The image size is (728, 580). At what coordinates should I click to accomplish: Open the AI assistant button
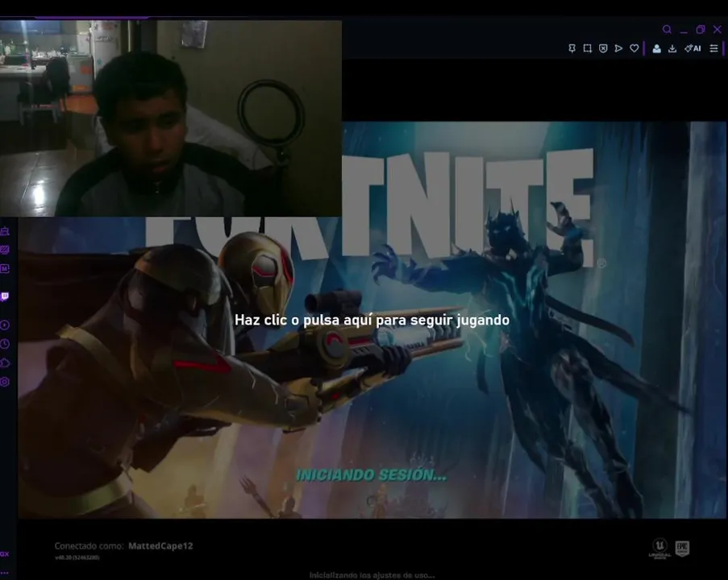[x=693, y=48]
